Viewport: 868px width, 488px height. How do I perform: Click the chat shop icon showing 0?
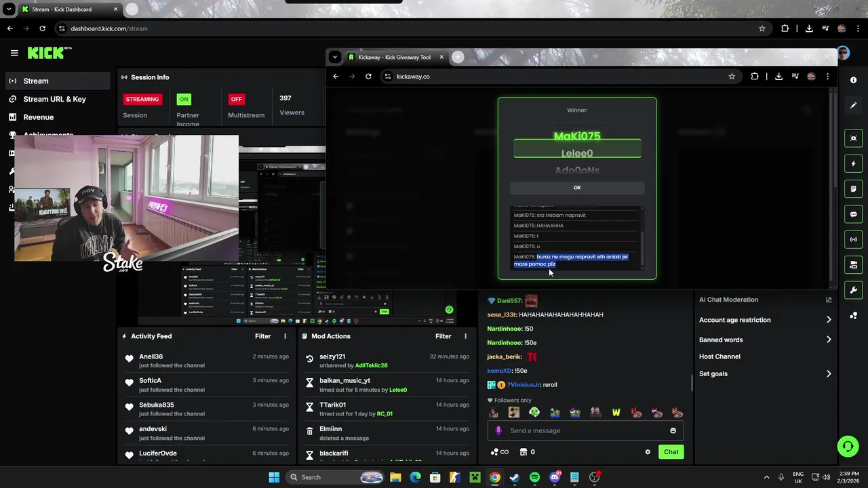527,452
